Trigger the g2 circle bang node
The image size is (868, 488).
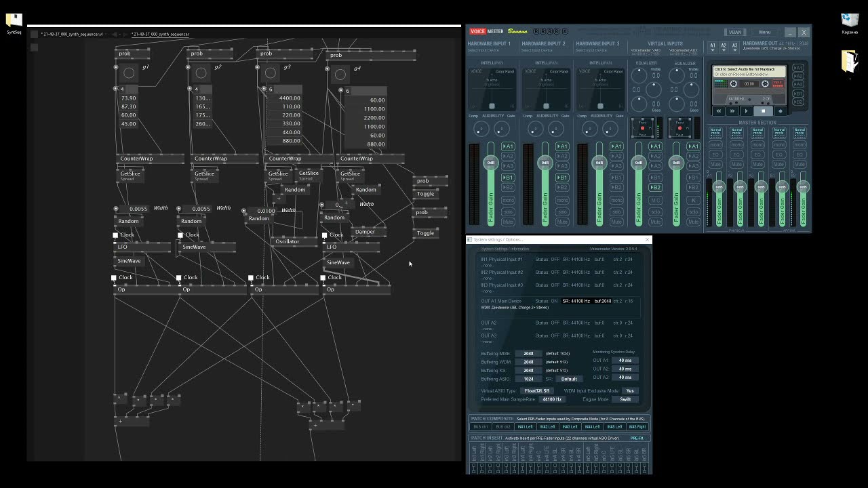click(x=201, y=73)
